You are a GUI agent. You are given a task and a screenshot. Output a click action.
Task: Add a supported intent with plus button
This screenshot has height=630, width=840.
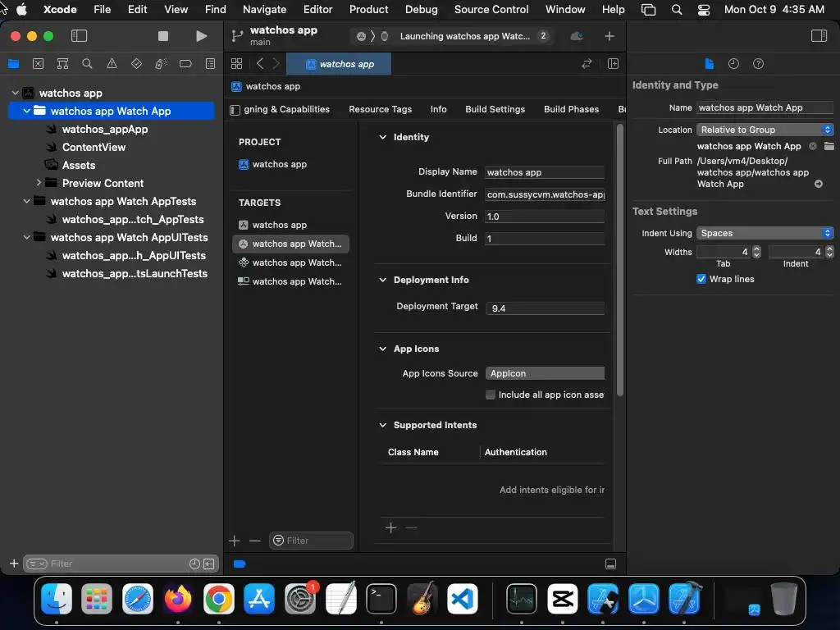coord(391,528)
